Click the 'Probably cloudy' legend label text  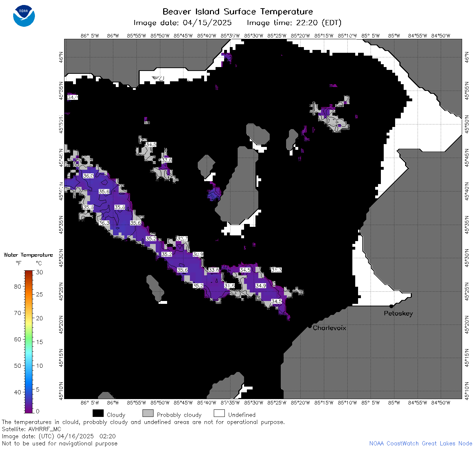pos(179,415)
